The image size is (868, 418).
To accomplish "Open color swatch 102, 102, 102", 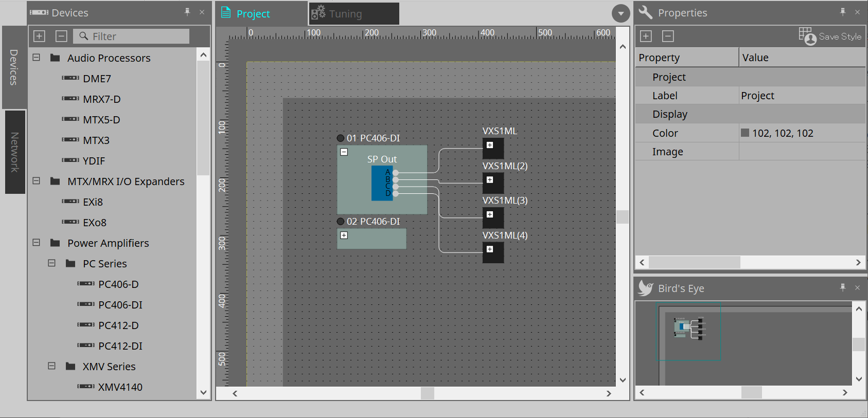I will point(745,133).
